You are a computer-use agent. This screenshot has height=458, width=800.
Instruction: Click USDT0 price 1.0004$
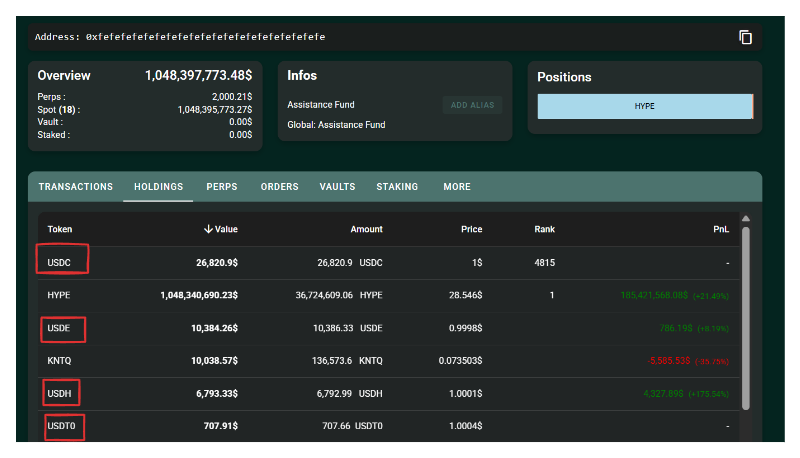[x=465, y=426]
